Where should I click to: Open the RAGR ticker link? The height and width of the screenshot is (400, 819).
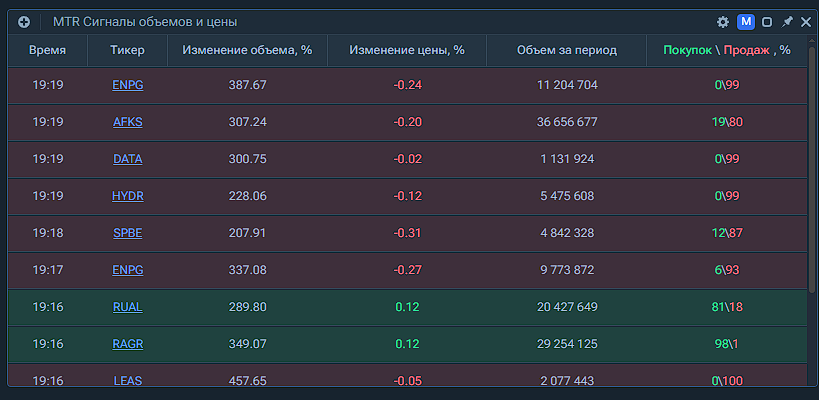click(128, 344)
